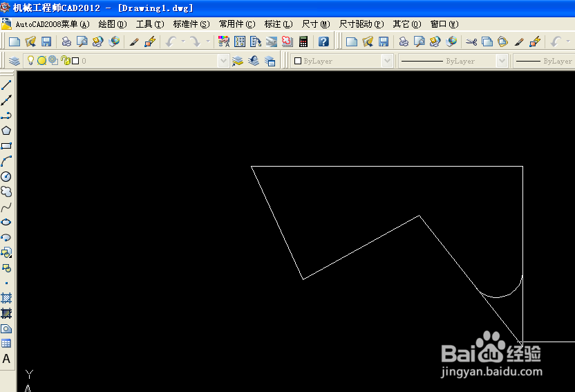Select the Polyline tool

6,115
